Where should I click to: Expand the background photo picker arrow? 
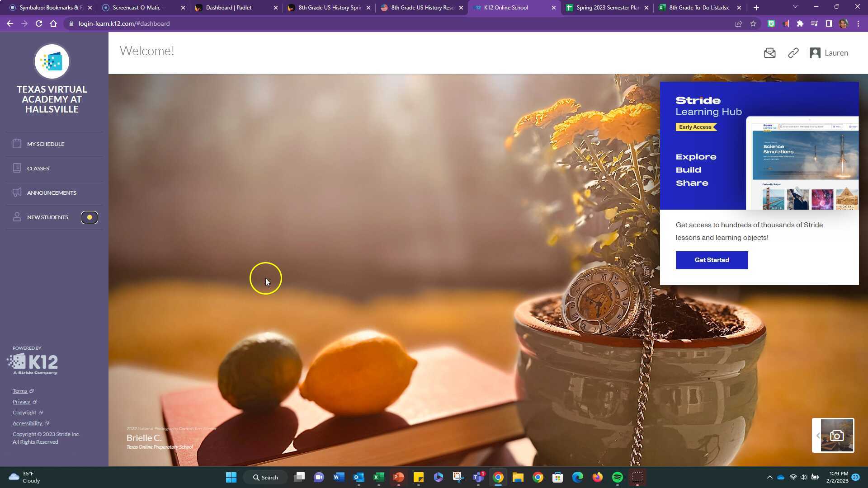pos(817,436)
